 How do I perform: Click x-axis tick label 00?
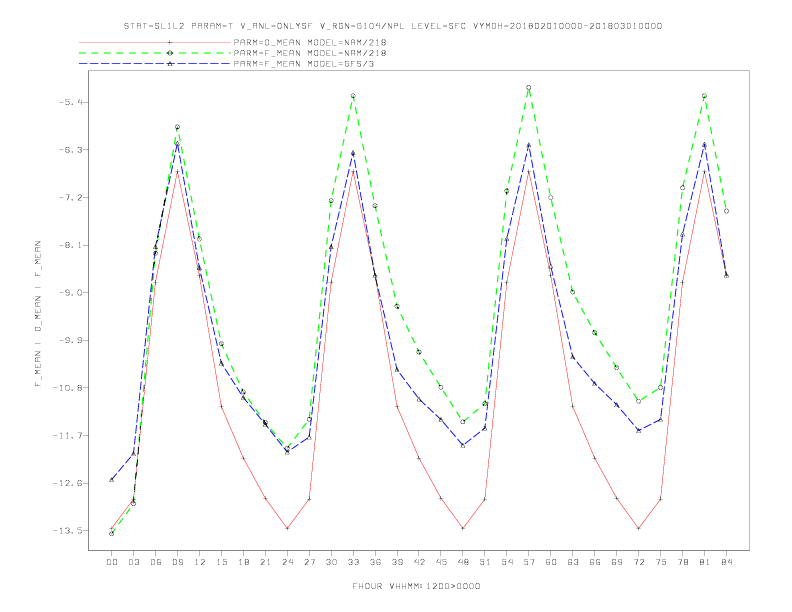pos(112,562)
